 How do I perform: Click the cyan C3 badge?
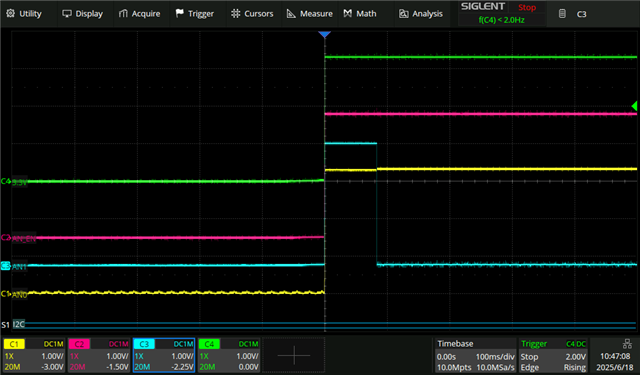tap(144, 344)
